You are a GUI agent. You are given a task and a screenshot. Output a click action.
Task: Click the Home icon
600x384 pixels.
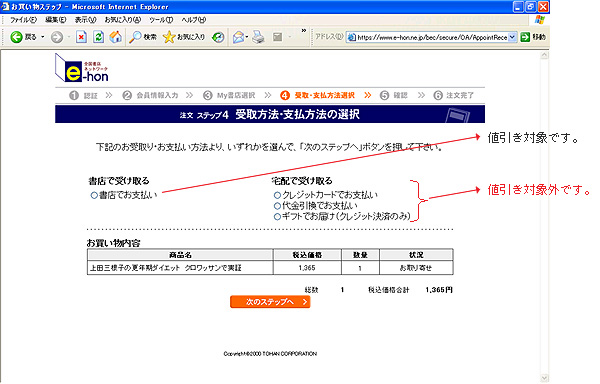click(116, 37)
